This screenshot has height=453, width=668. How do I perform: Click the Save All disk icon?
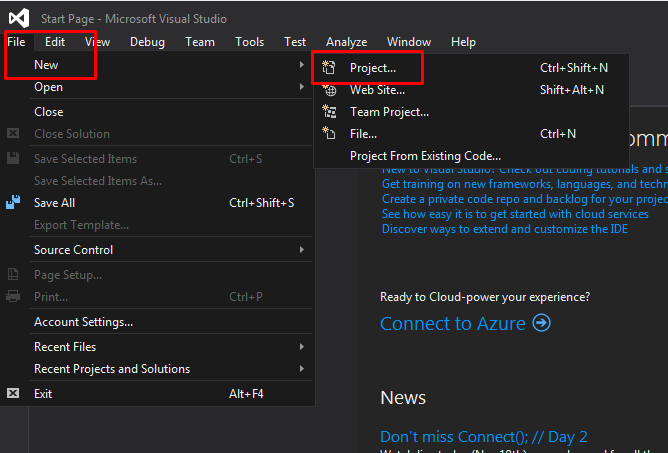[x=13, y=202]
